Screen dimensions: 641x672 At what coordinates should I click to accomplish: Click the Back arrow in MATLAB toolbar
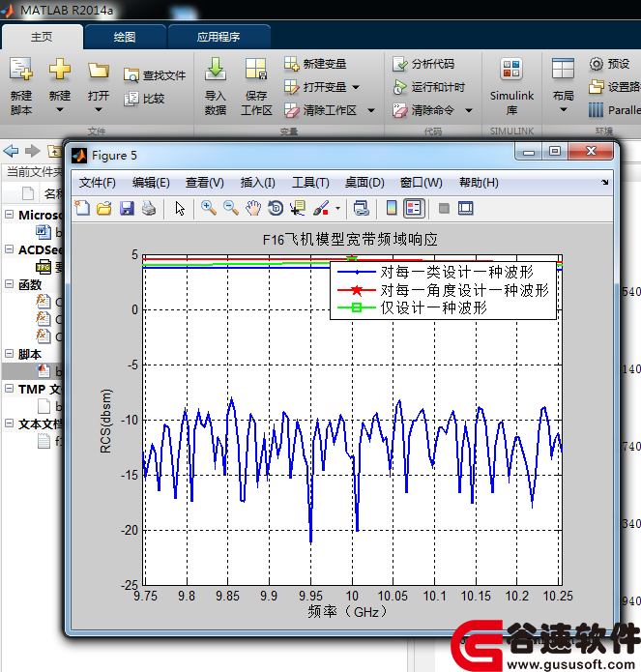point(11,151)
